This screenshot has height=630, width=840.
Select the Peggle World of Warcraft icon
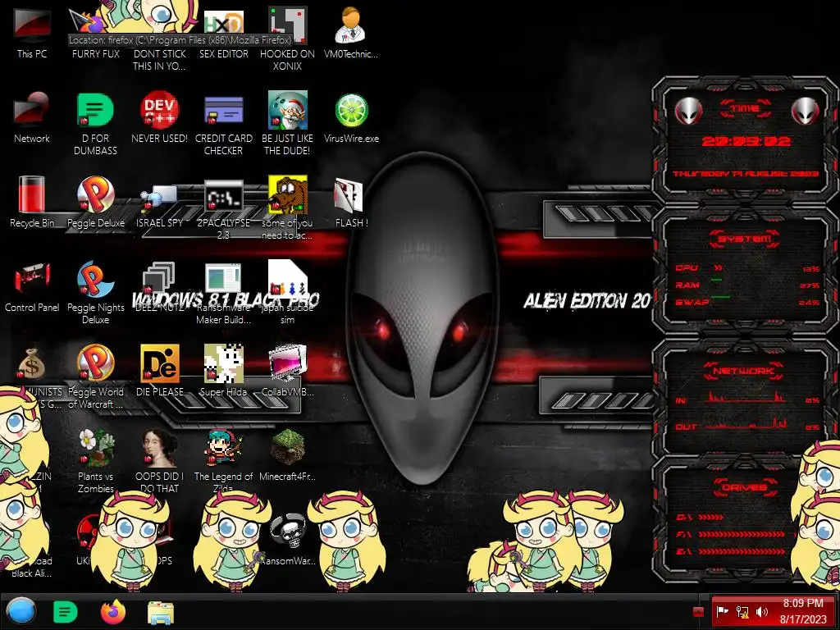point(95,377)
